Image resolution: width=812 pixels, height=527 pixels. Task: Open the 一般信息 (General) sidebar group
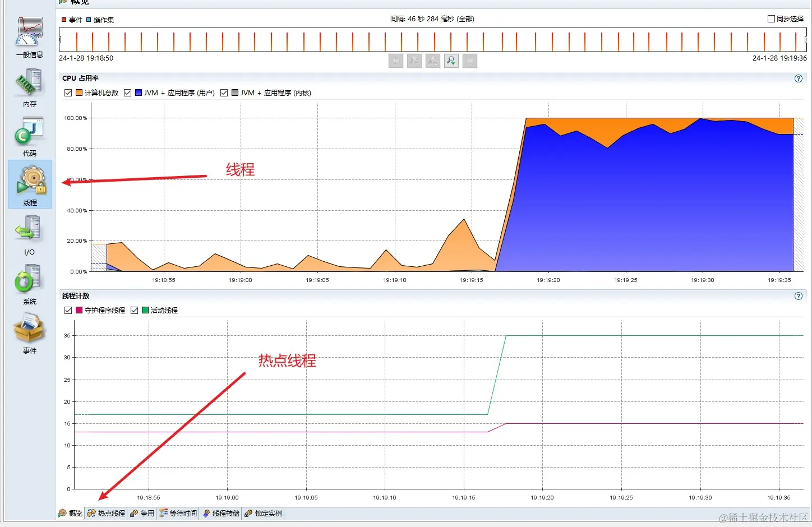(30, 37)
